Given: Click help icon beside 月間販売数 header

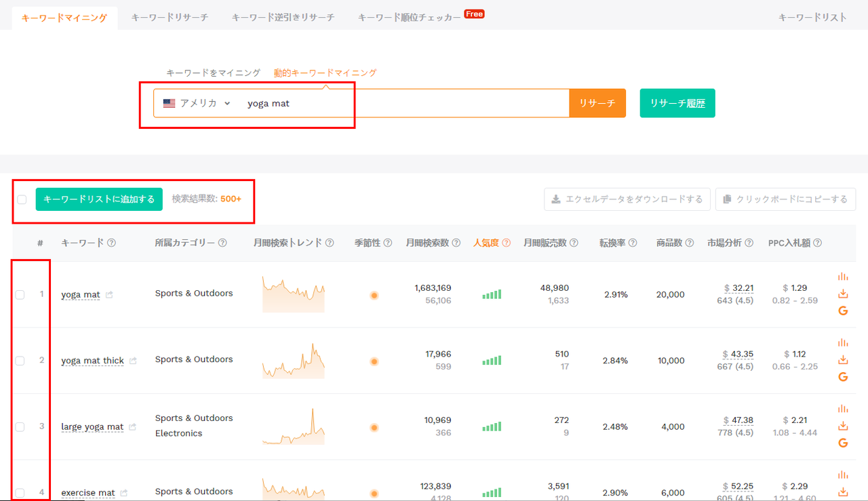Looking at the screenshot, I should (574, 243).
